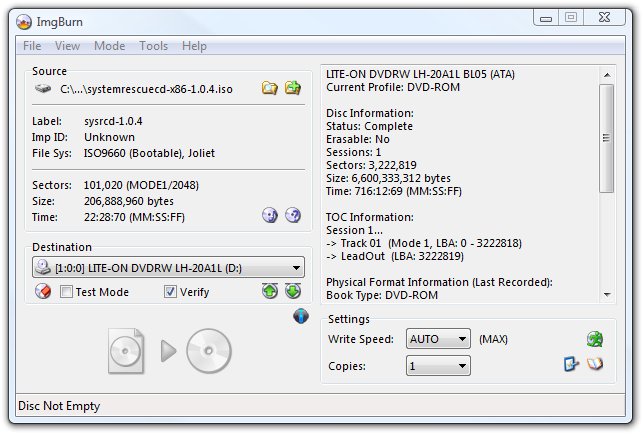Image resolution: width=643 pixels, height=434 pixels.
Task: Click the Imp ID value Unknown
Action: click(109, 137)
